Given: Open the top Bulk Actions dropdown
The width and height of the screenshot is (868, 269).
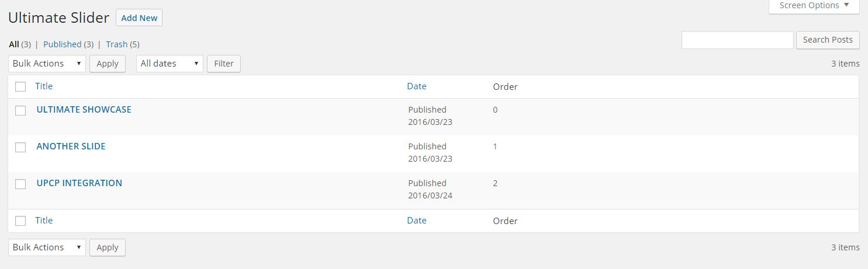Looking at the screenshot, I should click(x=47, y=64).
